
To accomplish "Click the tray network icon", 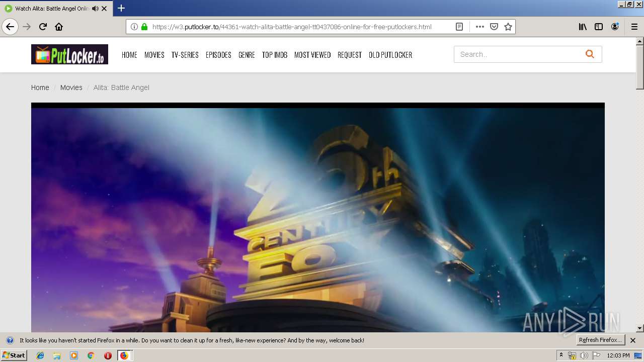I will tap(572, 355).
